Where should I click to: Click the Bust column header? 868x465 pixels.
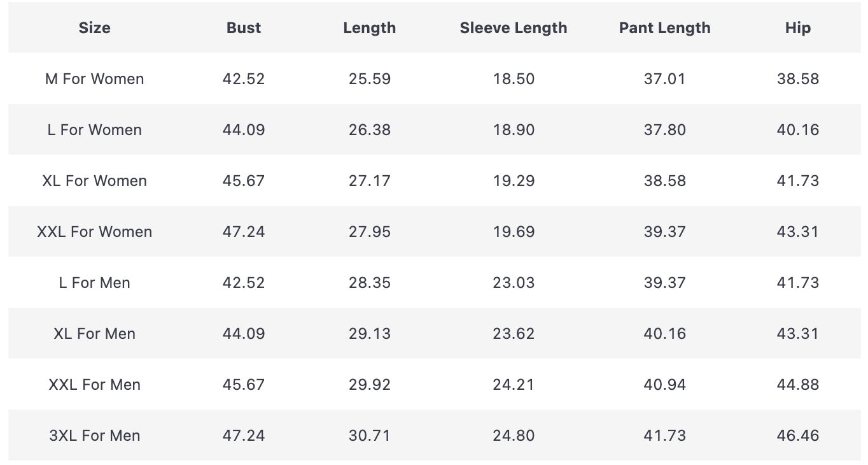244,28
